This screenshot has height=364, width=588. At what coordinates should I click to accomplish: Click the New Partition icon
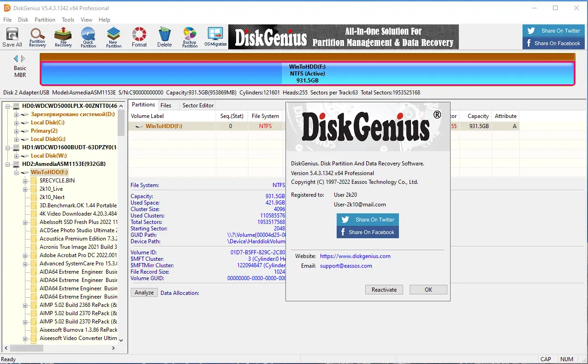click(x=113, y=37)
